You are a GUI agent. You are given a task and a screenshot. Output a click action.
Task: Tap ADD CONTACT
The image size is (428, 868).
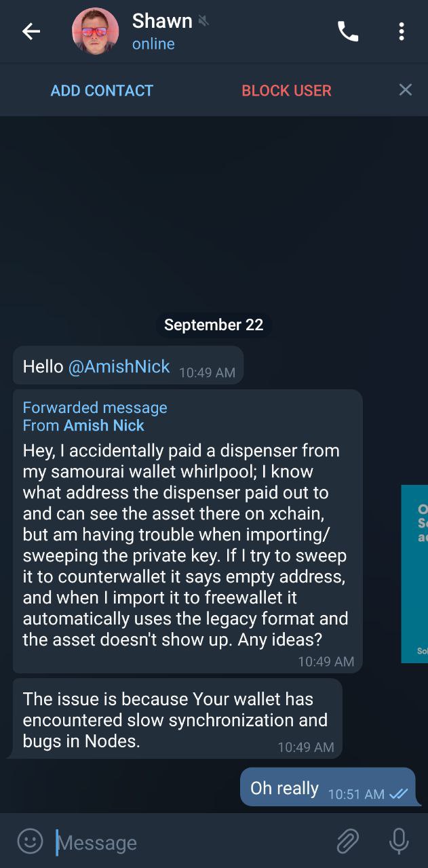click(x=102, y=90)
